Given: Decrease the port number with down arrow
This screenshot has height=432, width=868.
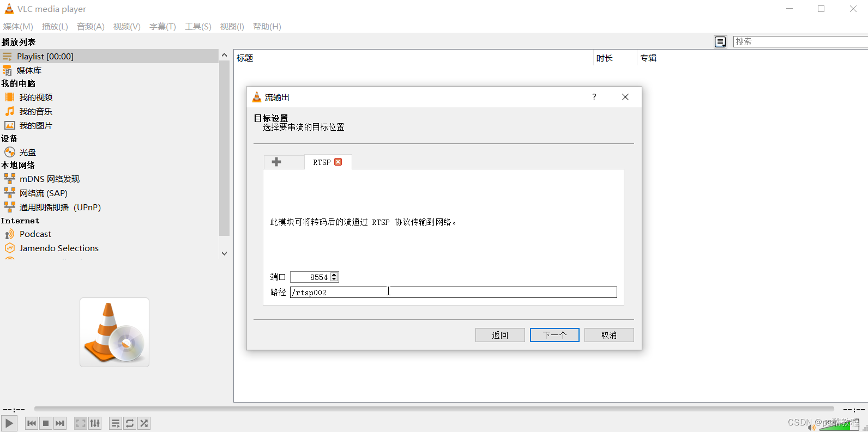Looking at the screenshot, I should click(x=334, y=279).
